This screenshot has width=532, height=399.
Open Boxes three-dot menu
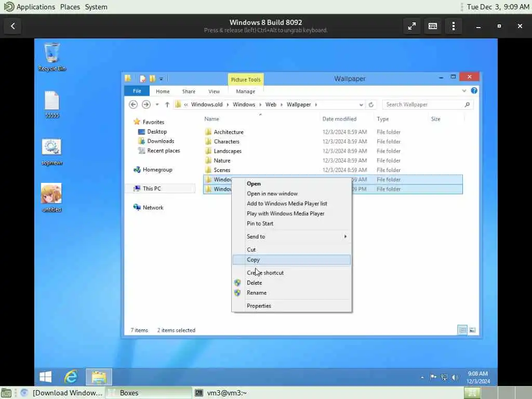pyautogui.click(x=453, y=26)
